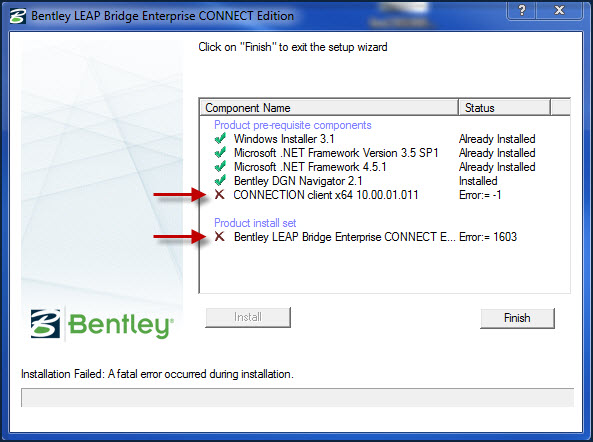This screenshot has height=442, width=593.
Task: Click the checkmark beside Bentley DGN Navigator 2.1
Action: click(x=220, y=181)
